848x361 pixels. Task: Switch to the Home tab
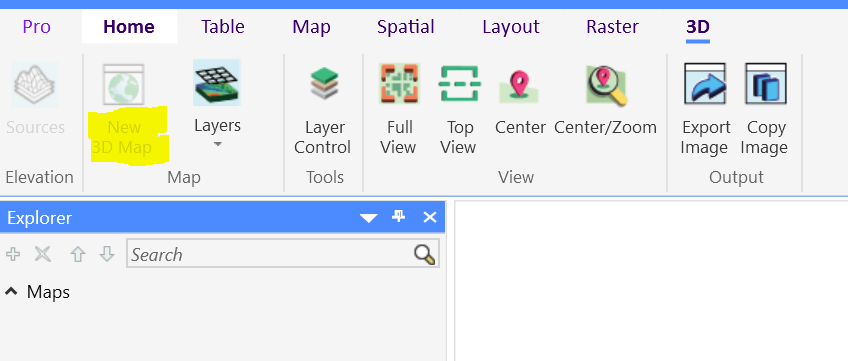129,27
